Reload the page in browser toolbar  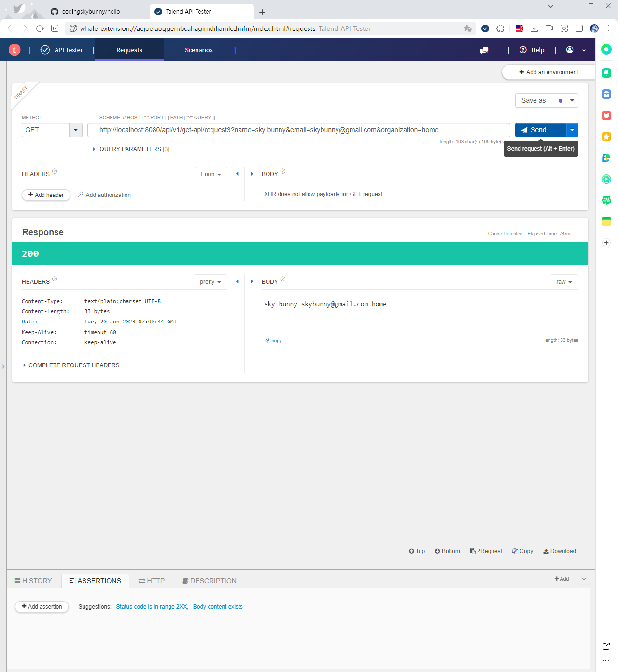pyautogui.click(x=40, y=28)
